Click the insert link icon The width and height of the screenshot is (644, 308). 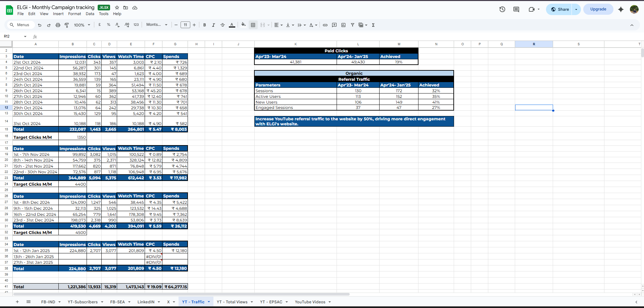325,25
